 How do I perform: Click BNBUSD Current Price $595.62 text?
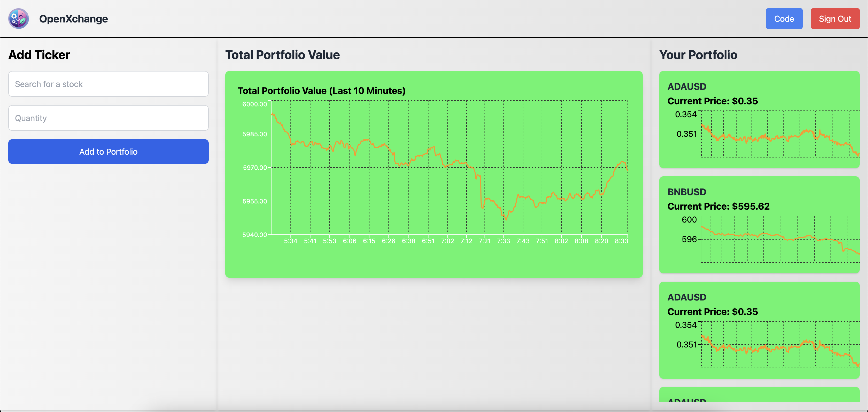click(718, 206)
